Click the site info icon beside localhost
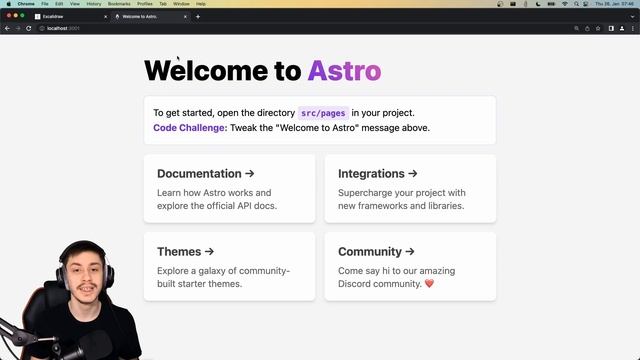 [42, 28]
